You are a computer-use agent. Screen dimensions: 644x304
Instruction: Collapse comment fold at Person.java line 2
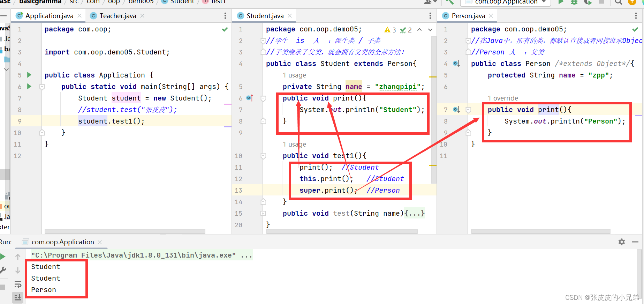pos(468,41)
